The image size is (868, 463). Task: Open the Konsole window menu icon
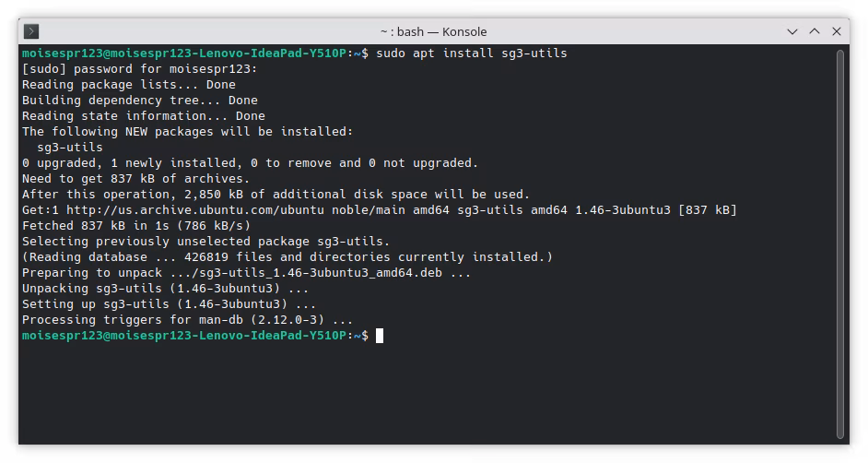point(31,31)
